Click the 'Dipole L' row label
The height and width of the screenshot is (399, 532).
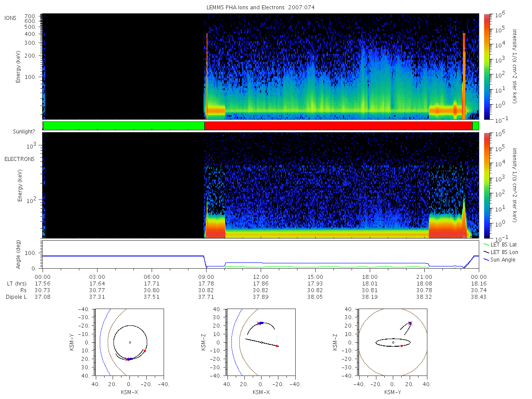[x=16, y=297]
